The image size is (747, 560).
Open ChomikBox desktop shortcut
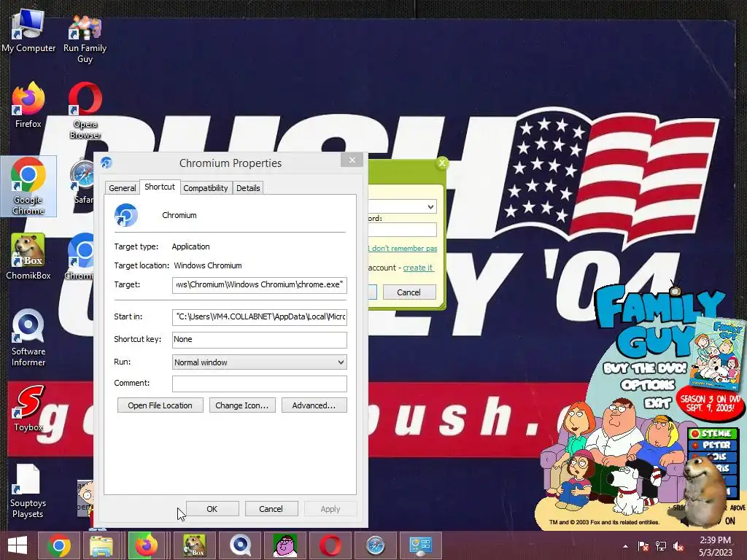click(28, 256)
